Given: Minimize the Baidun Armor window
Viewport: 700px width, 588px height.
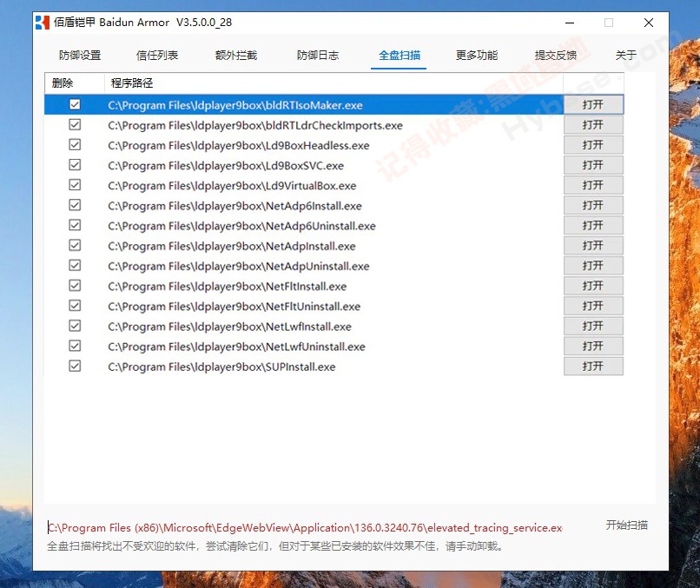Looking at the screenshot, I should (x=570, y=23).
